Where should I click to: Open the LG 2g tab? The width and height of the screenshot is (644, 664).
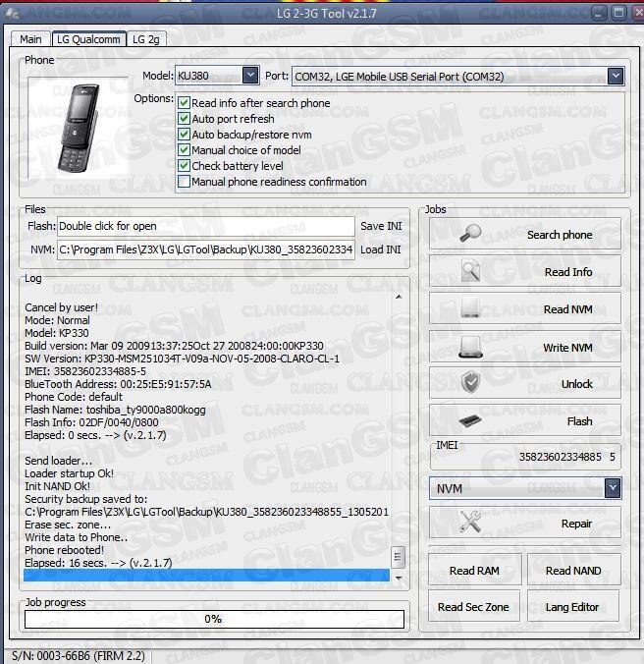tap(146, 39)
